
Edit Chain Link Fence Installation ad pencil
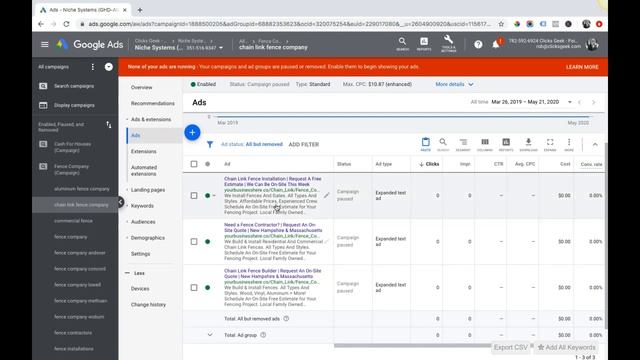326,196
